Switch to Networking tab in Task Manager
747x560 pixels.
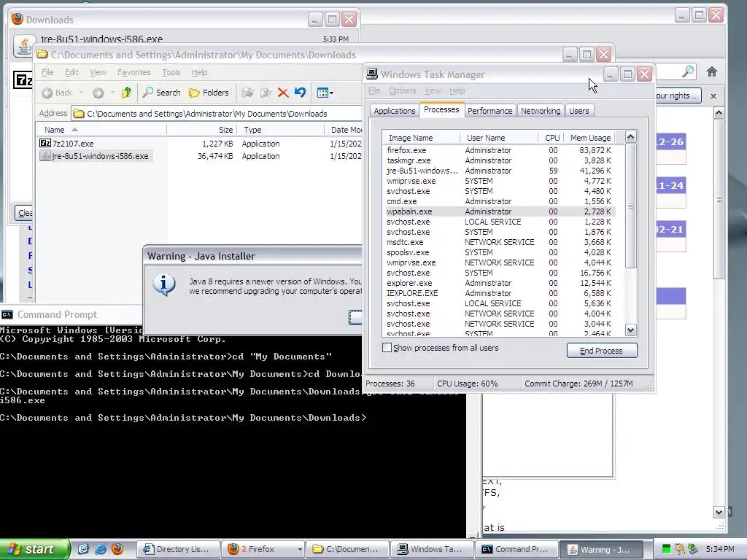(x=541, y=111)
